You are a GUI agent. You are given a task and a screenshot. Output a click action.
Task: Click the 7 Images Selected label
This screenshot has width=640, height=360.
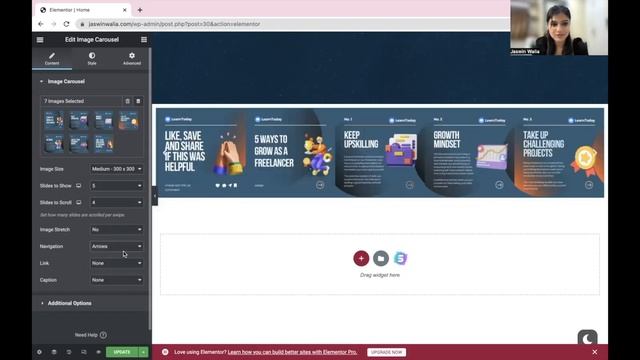click(x=64, y=101)
